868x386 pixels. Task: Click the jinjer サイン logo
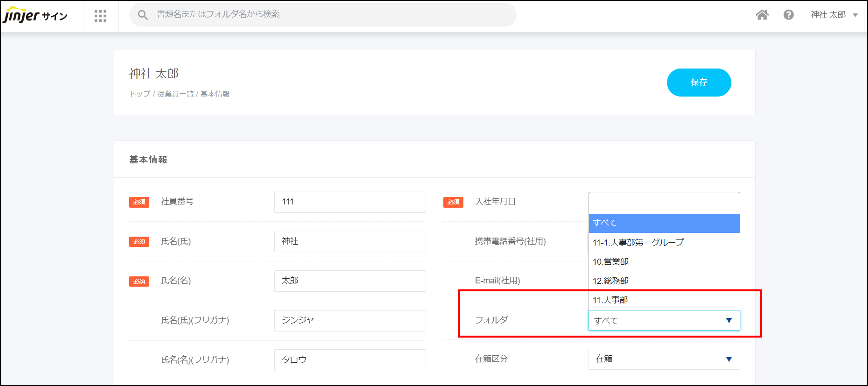(35, 16)
